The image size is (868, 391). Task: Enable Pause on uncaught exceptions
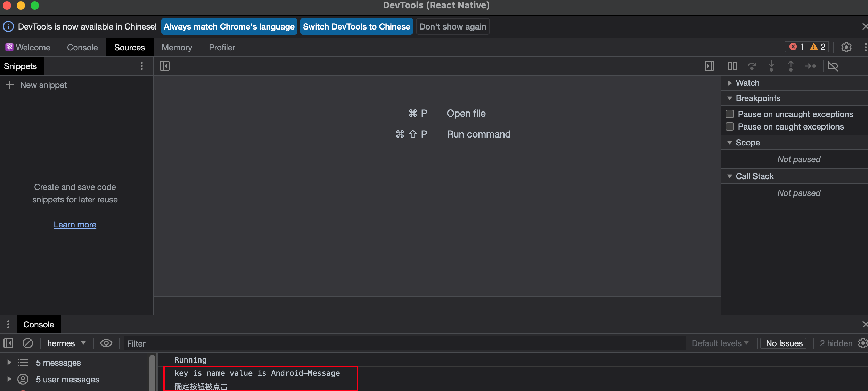[x=730, y=114]
